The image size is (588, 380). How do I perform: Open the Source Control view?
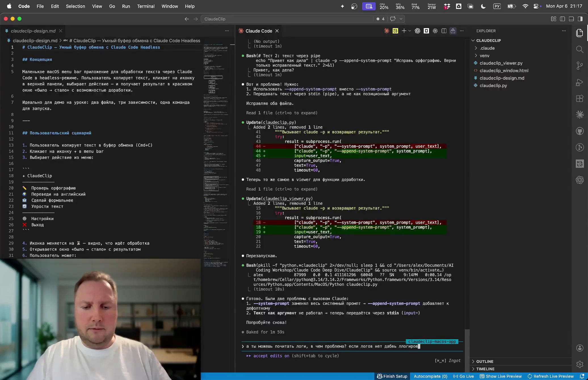(x=579, y=66)
